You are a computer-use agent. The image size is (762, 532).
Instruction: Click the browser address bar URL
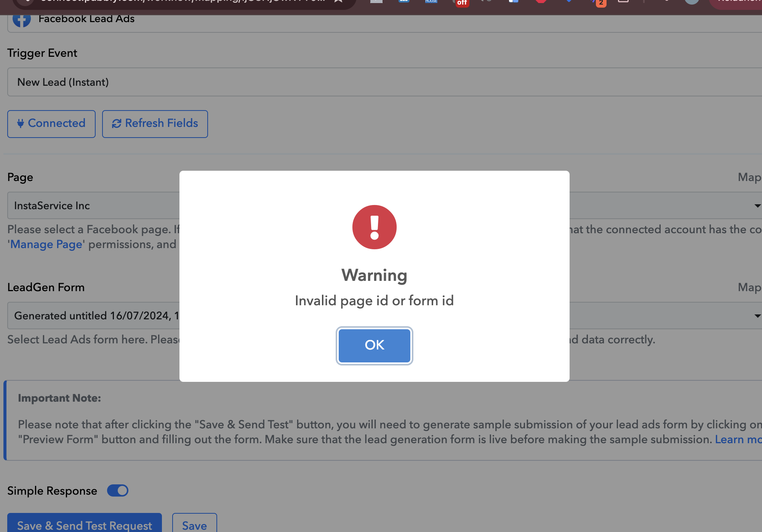[x=183, y=2]
